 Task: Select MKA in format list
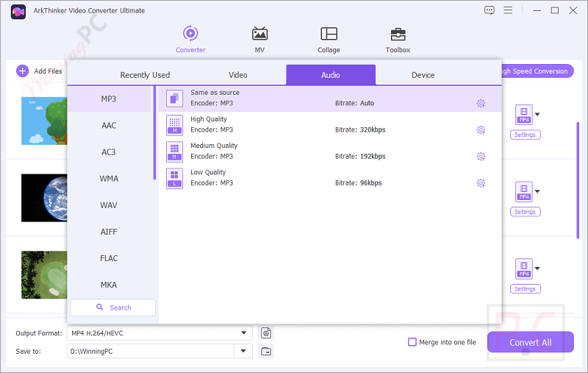pyautogui.click(x=109, y=285)
